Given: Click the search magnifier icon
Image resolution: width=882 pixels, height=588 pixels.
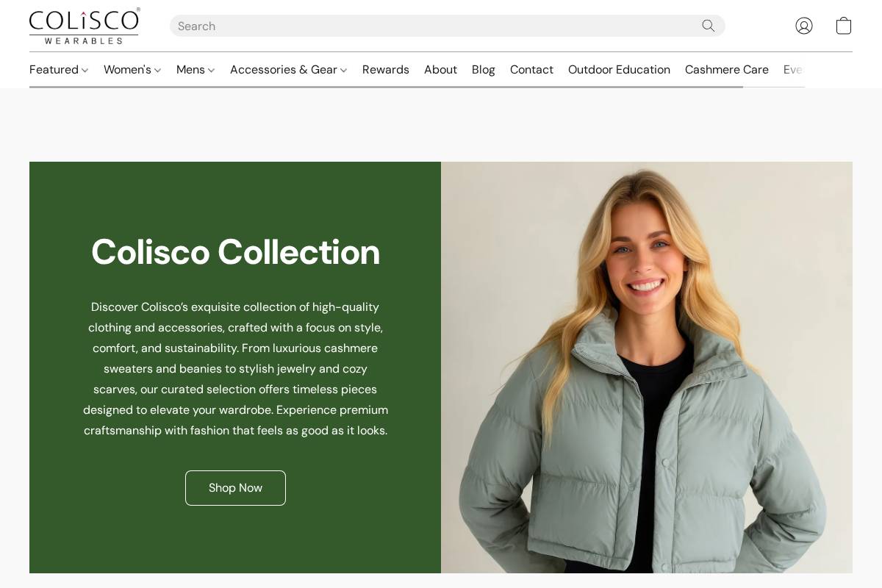Looking at the screenshot, I should [708, 26].
